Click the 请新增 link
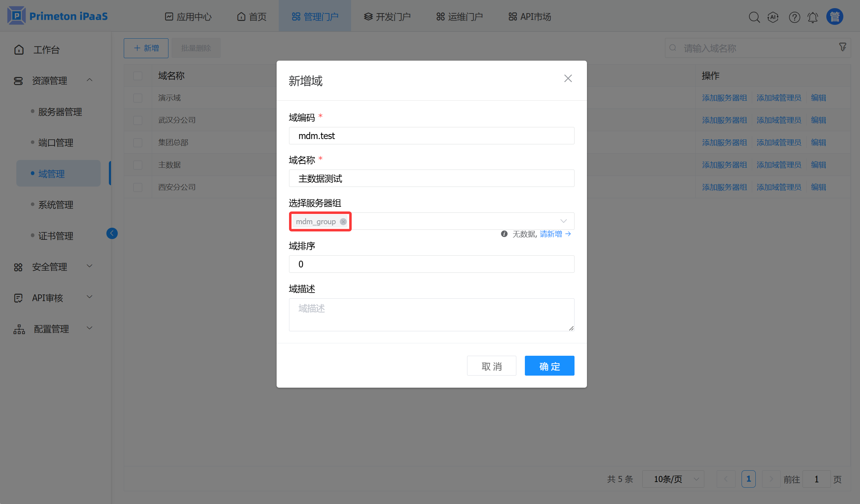Screen dimensions: 860x504 [551, 234]
